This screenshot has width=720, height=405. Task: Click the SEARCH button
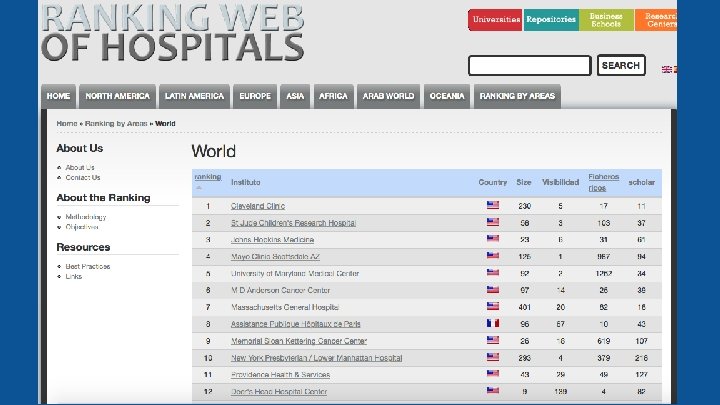(x=621, y=65)
